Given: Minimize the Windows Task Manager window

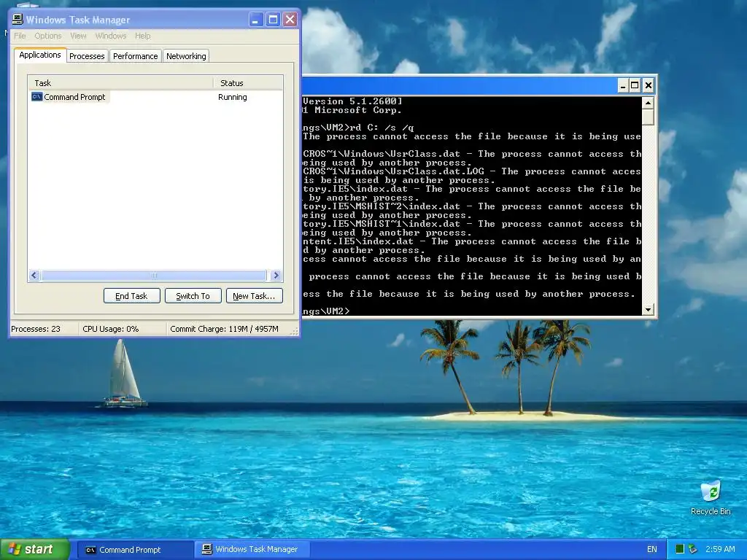Looking at the screenshot, I should coord(256,20).
